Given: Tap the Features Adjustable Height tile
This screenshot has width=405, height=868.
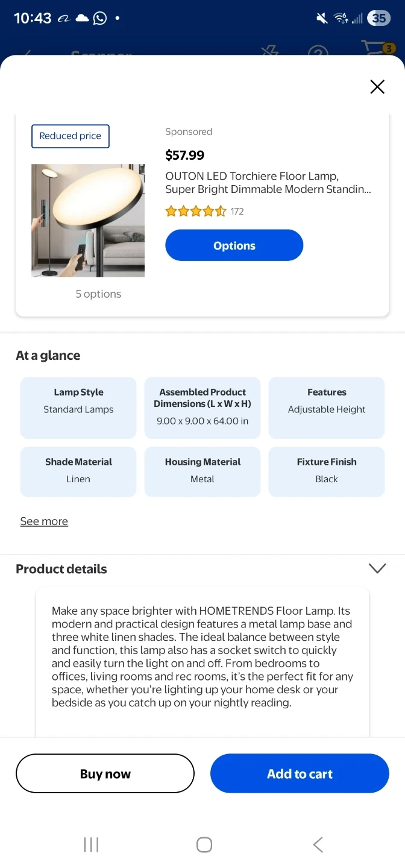Looking at the screenshot, I should tap(327, 407).
